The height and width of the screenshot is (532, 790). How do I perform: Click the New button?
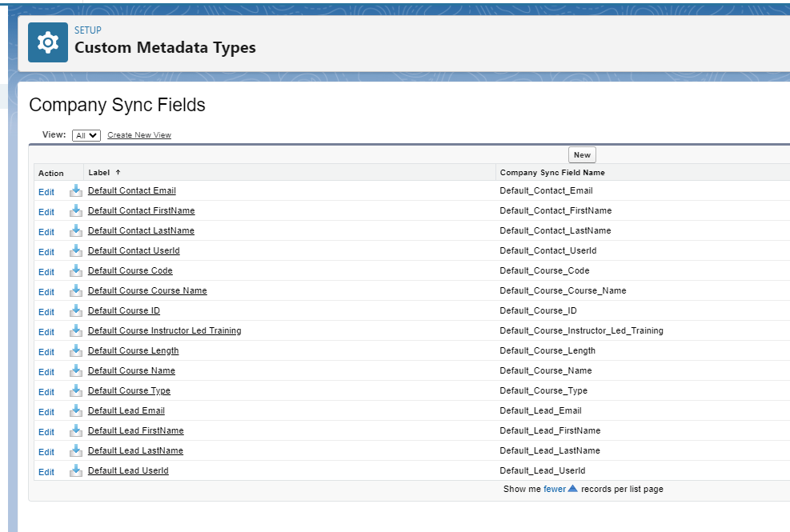coord(582,154)
